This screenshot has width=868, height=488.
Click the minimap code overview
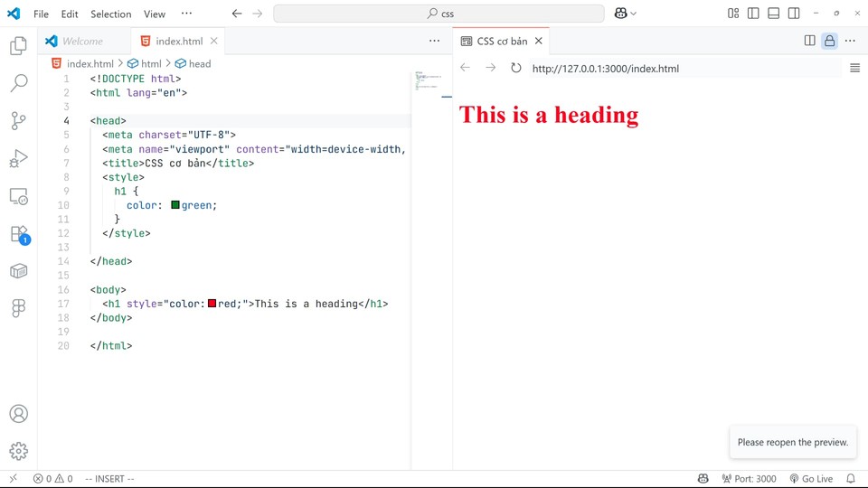(428, 80)
